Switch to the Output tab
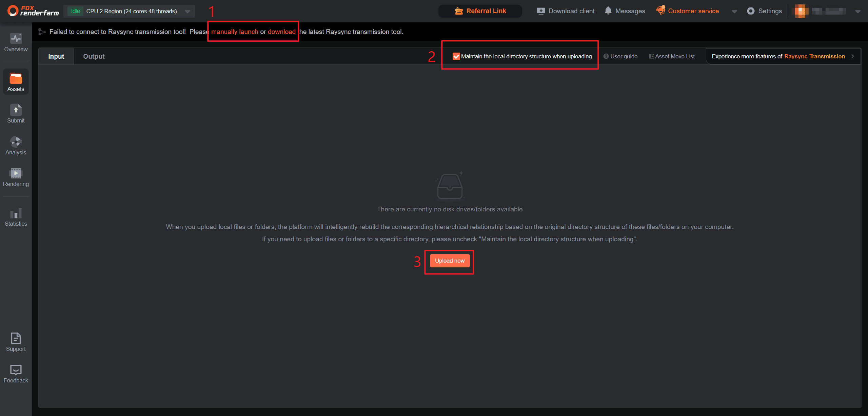The height and width of the screenshot is (416, 868). [94, 57]
